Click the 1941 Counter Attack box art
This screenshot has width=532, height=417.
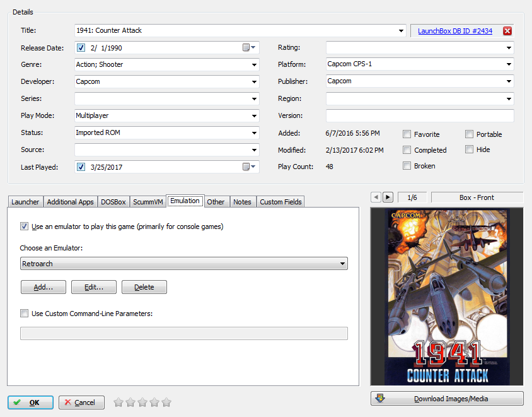[x=447, y=297]
